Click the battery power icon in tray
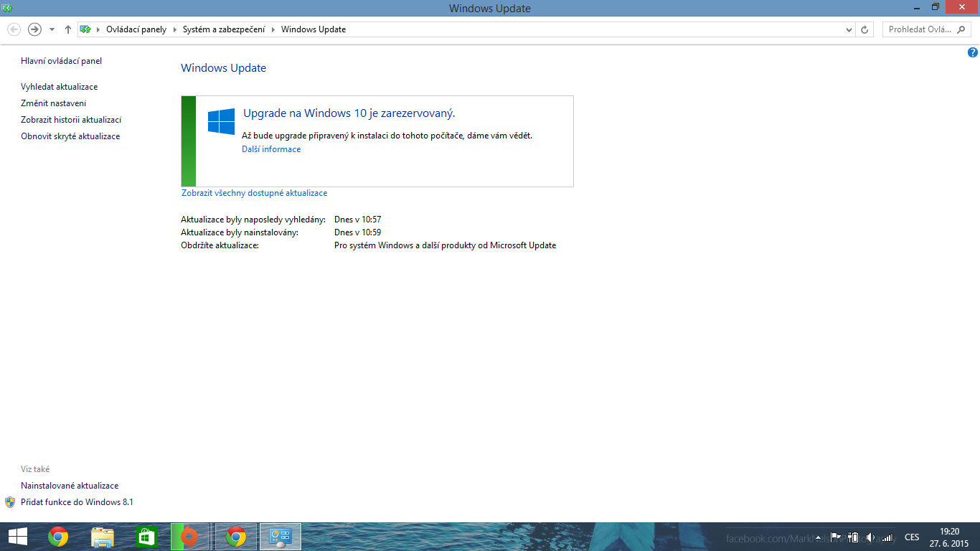 point(853,537)
